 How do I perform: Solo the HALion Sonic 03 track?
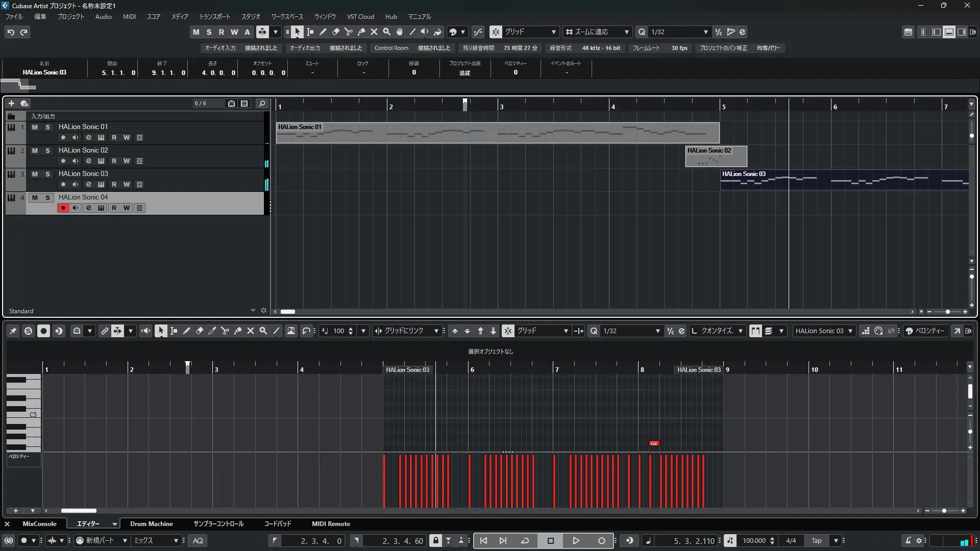pyautogui.click(x=47, y=174)
